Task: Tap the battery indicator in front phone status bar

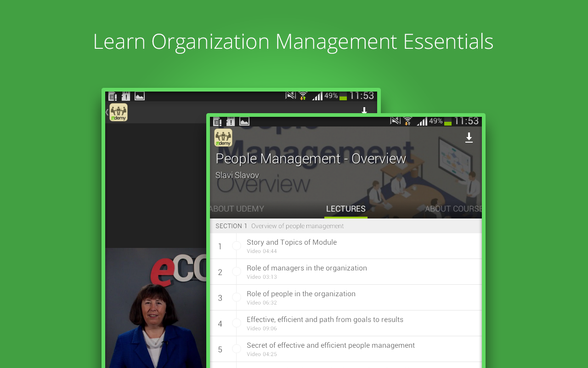Action: [x=448, y=121]
